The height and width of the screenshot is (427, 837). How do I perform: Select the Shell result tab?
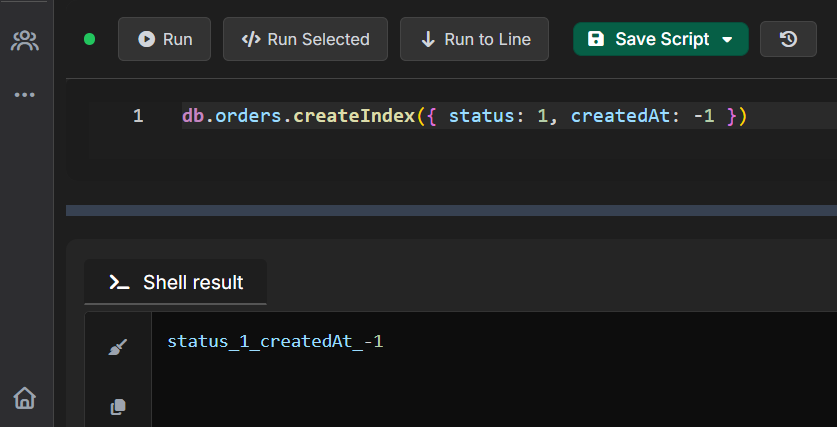(176, 282)
